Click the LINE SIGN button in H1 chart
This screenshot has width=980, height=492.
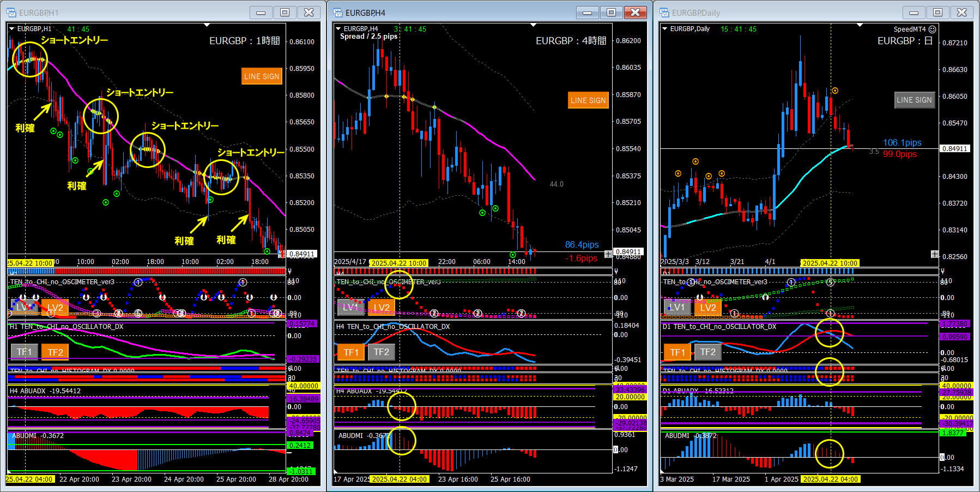tap(262, 76)
